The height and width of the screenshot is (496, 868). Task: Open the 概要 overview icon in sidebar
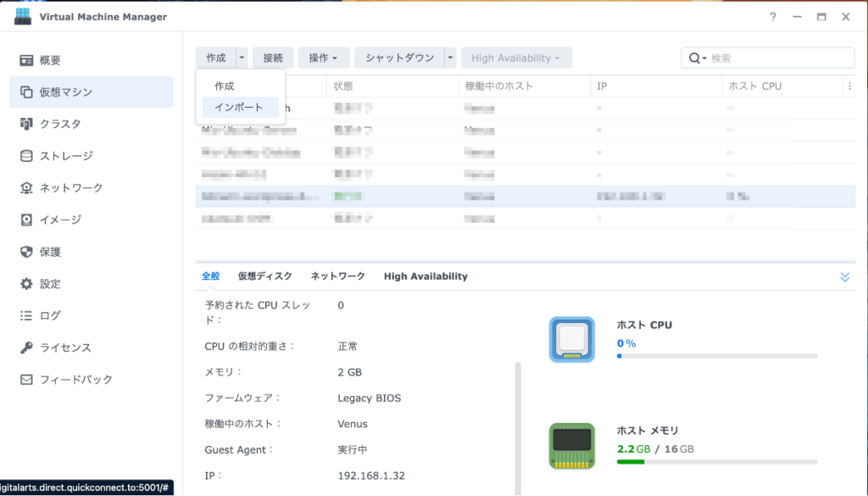click(x=26, y=60)
